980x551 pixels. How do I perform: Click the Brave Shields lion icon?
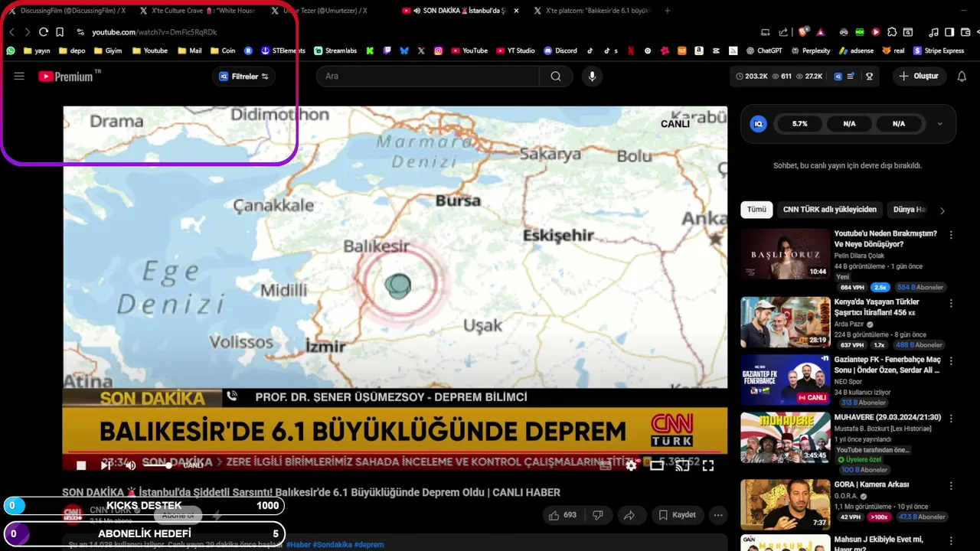click(803, 32)
